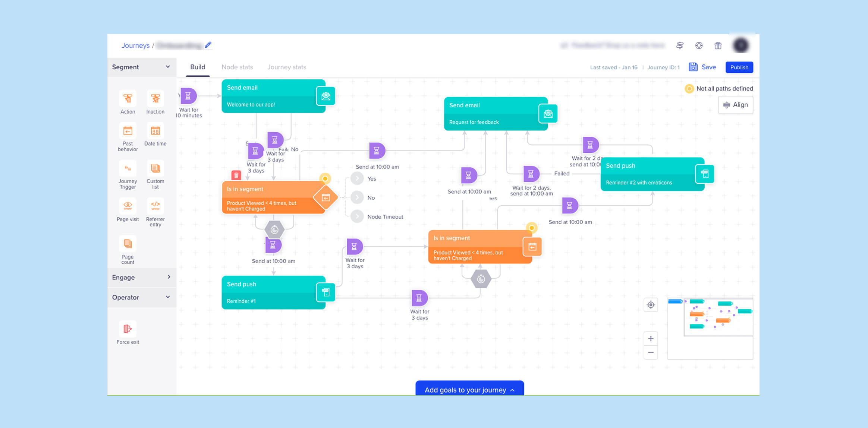Click the Align button
The width and height of the screenshot is (868, 428).
(735, 105)
